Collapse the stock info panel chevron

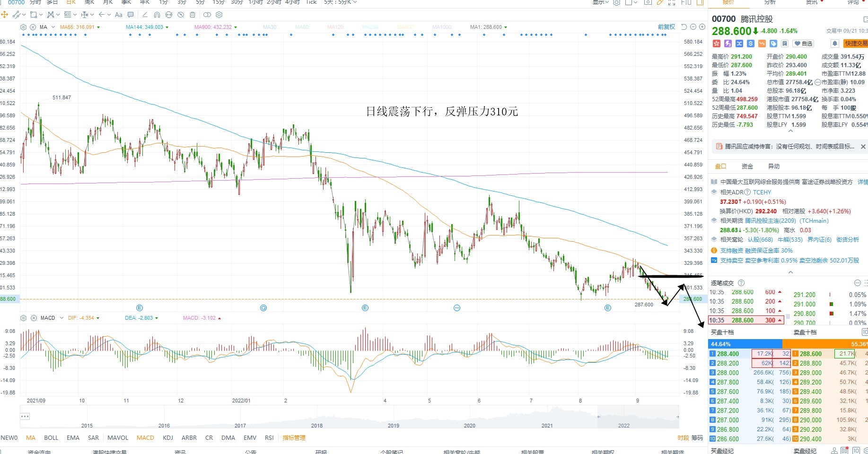(x=790, y=131)
